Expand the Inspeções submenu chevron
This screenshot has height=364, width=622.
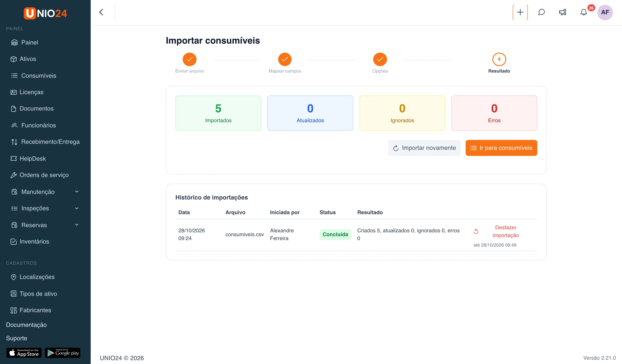(77, 208)
